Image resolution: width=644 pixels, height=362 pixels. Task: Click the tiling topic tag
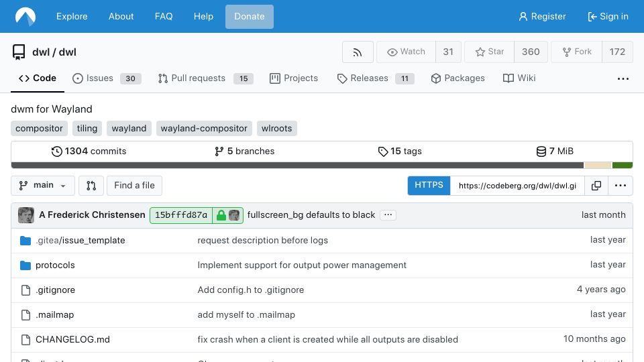(87, 129)
